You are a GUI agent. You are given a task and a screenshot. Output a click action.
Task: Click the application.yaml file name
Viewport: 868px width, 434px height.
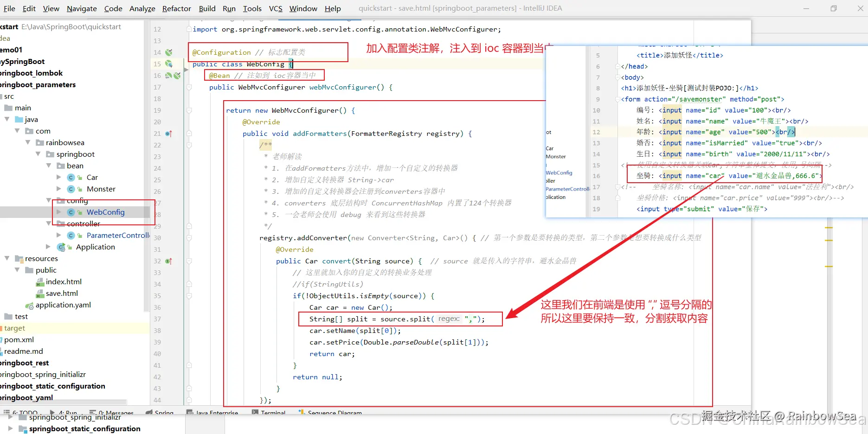coord(63,305)
